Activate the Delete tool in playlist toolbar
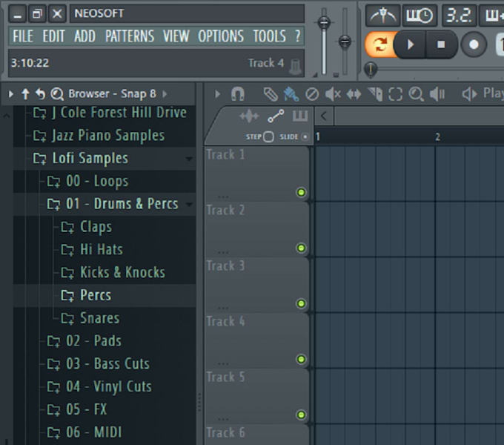The image size is (504, 445). point(312,94)
